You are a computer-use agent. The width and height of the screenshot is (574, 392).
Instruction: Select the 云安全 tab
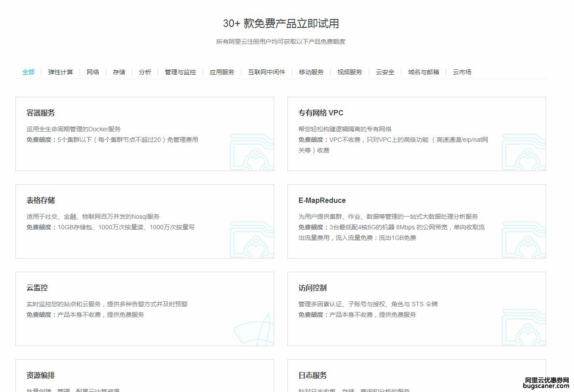[x=385, y=72]
